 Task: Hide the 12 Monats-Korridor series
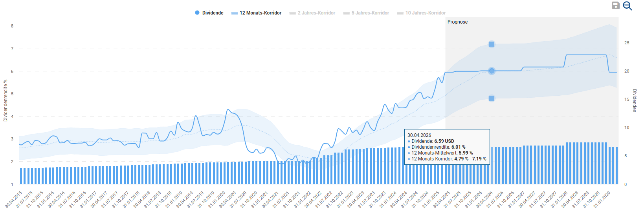click(261, 13)
